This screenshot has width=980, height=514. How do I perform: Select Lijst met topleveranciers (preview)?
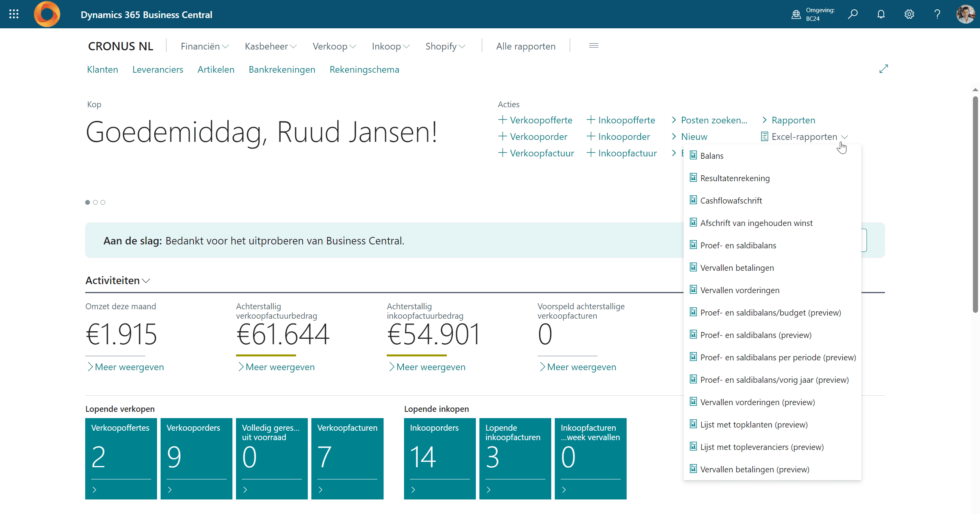tap(772, 447)
